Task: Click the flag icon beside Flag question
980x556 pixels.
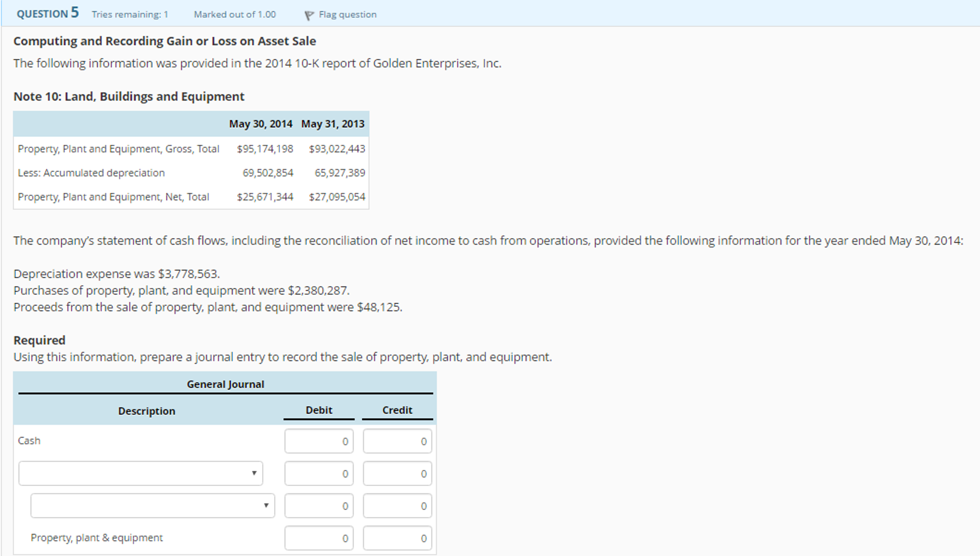Action: tap(309, 15)
